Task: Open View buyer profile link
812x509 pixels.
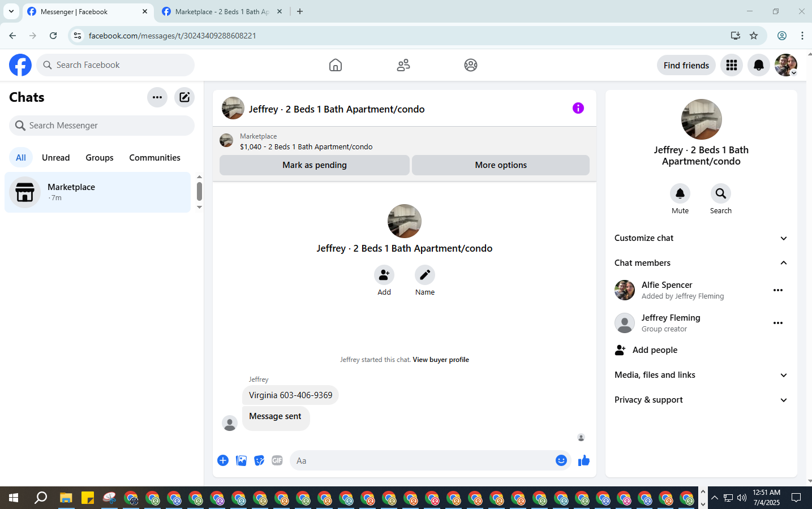Action: click(441, 360)
